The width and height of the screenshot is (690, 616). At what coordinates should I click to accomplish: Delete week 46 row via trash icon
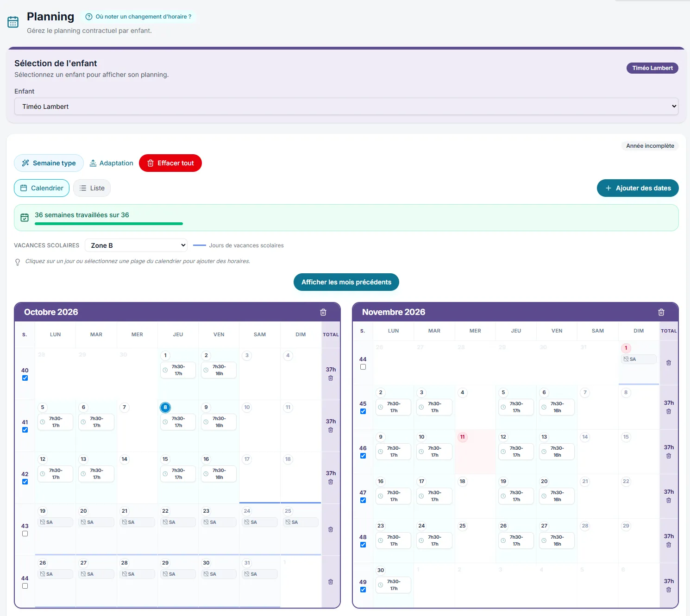(x=669, y=456)
